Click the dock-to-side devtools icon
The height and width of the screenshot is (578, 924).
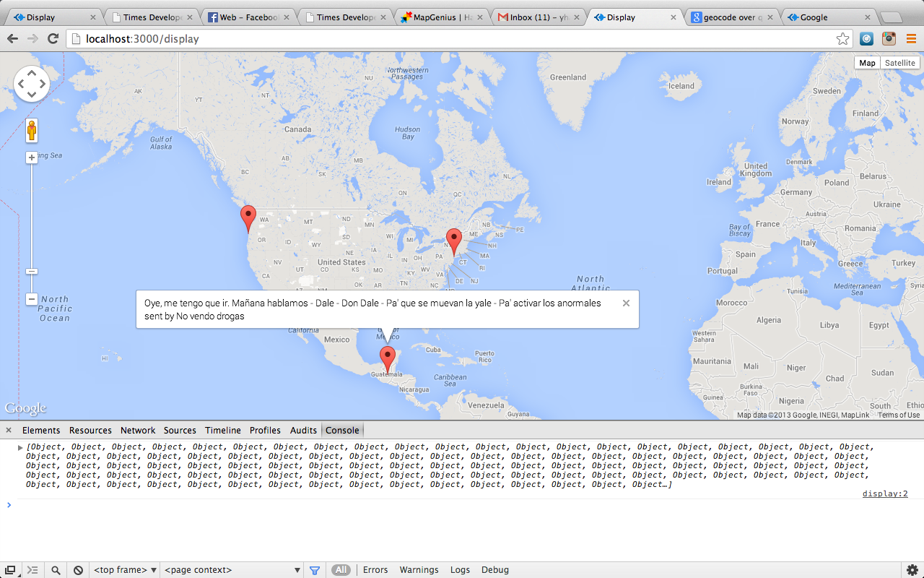coord(10,570)
